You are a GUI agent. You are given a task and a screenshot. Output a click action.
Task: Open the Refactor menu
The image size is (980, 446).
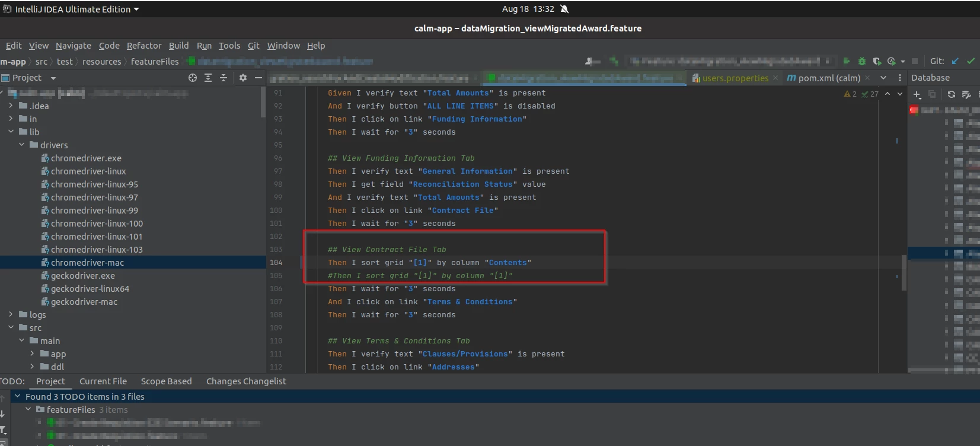144,46
